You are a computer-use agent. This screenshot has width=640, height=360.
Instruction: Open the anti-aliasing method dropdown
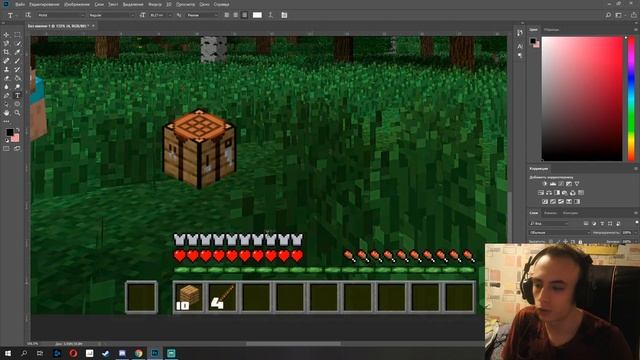202,15
